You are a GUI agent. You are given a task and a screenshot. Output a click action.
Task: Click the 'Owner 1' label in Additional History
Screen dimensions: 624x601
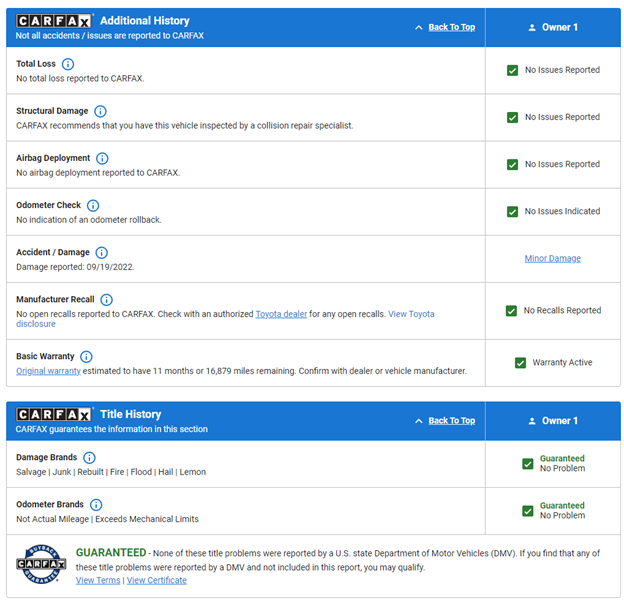point(560,27)
